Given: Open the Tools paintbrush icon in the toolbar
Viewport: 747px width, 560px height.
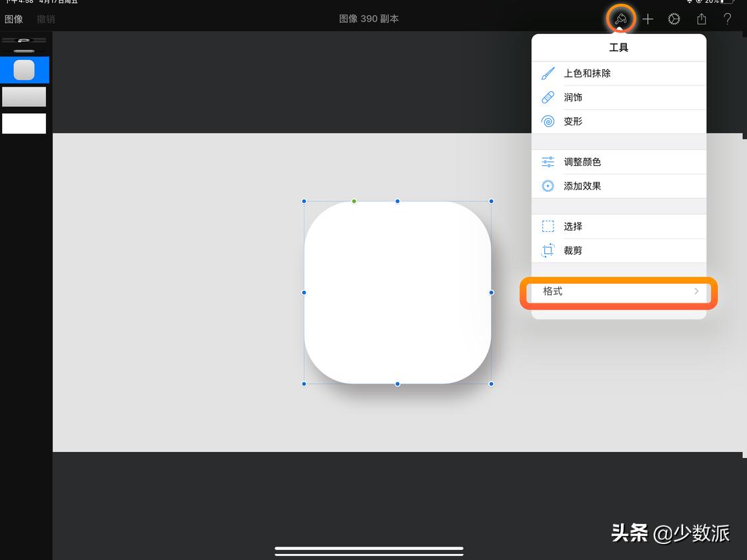Looking at the screenshot, I should [x=620, y=19].
